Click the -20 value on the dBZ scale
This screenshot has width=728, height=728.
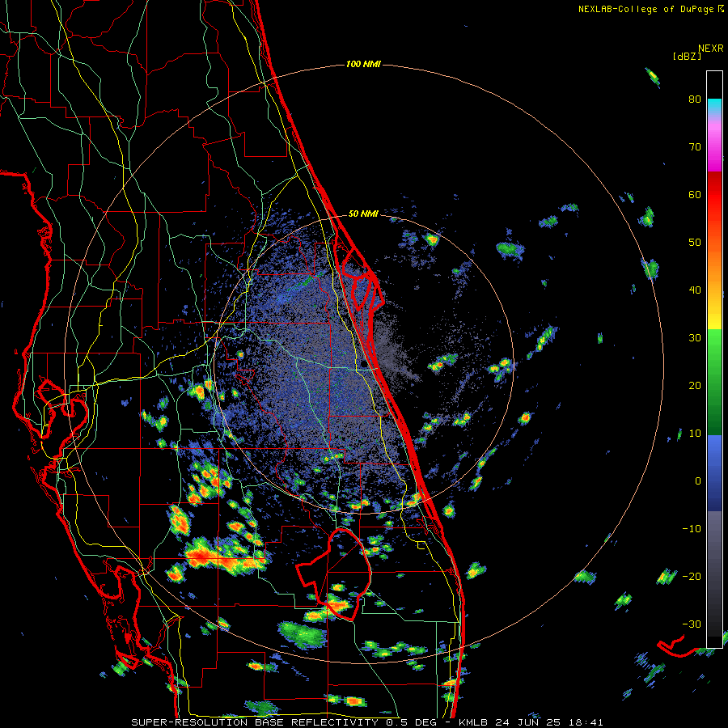(x=692, y=577)
